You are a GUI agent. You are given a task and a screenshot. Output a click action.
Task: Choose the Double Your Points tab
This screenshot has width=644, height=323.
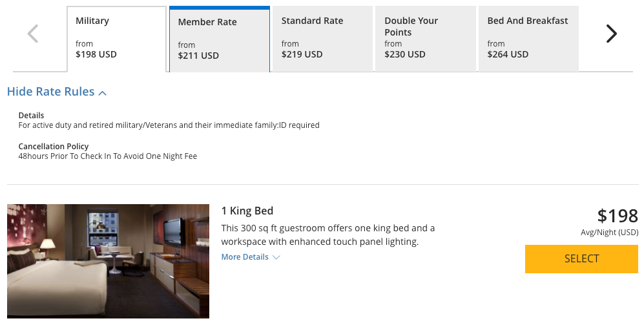click(425, 39)
